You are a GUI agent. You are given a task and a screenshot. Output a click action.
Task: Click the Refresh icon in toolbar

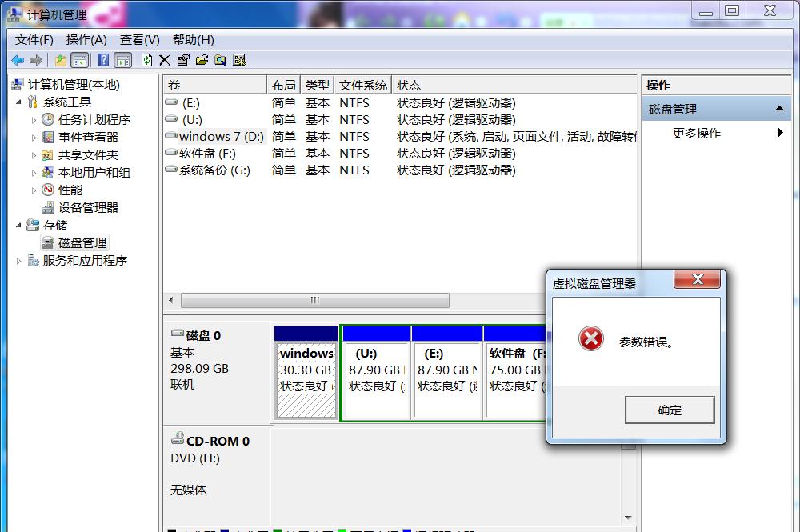146,61
